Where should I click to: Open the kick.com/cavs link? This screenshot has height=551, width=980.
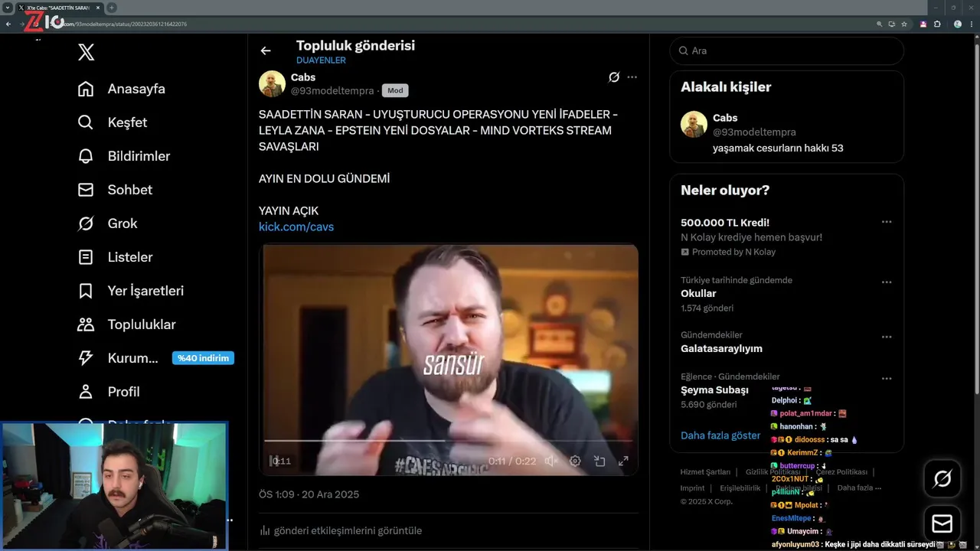[296, 227]
